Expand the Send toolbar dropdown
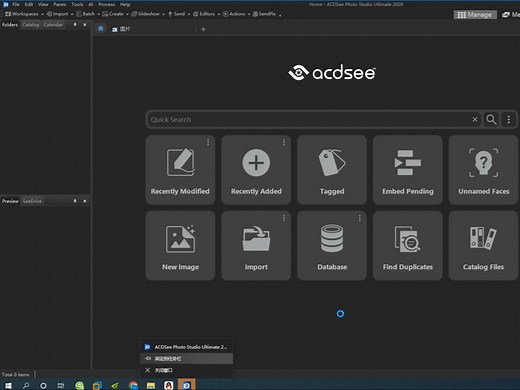 pyautogui.click(x=189, y=14)
